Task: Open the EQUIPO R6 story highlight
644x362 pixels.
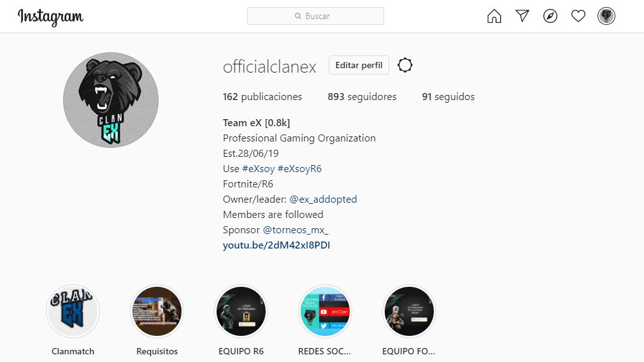Action: [x=241, y=311]
